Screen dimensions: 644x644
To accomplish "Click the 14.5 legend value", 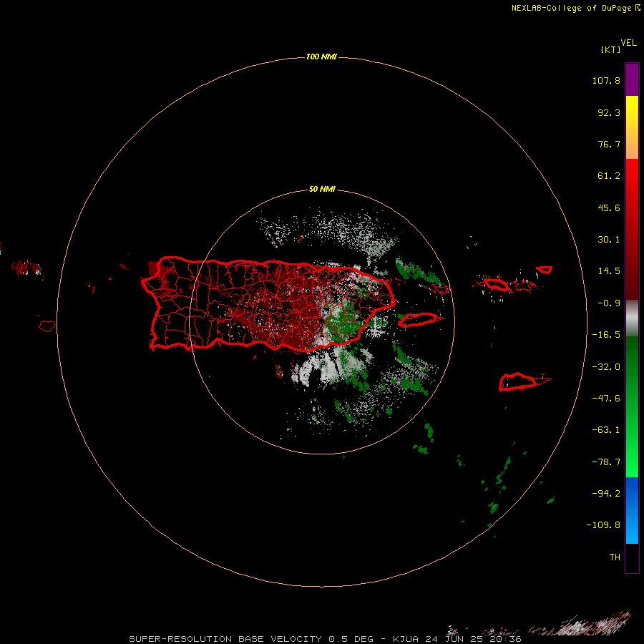I will pos(609,271).
